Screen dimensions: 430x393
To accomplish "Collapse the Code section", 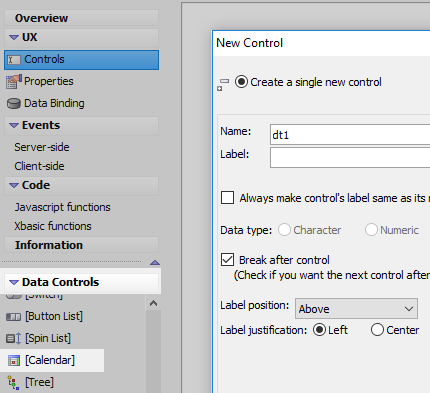I will 14,185.
